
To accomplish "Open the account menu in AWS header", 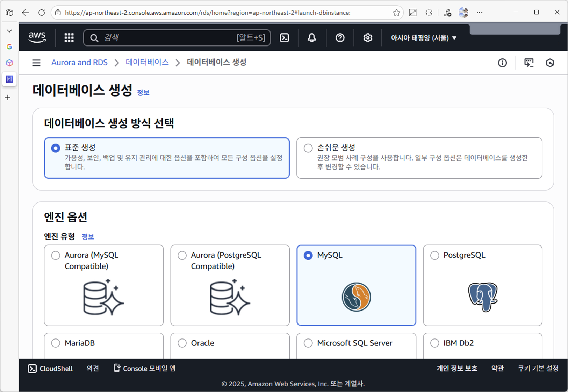I will point(515,29).
